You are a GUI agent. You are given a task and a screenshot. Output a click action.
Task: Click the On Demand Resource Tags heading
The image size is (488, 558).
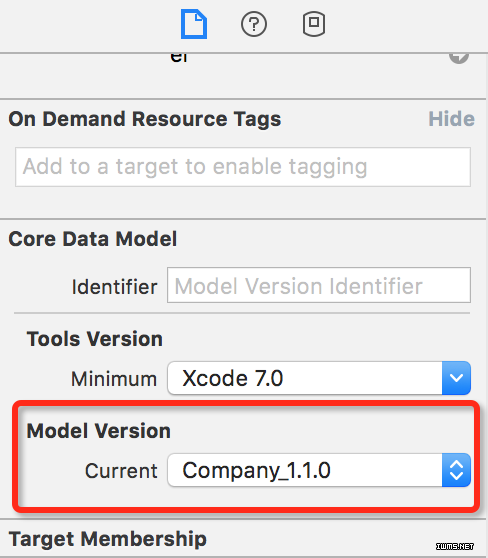pos(145,119)
